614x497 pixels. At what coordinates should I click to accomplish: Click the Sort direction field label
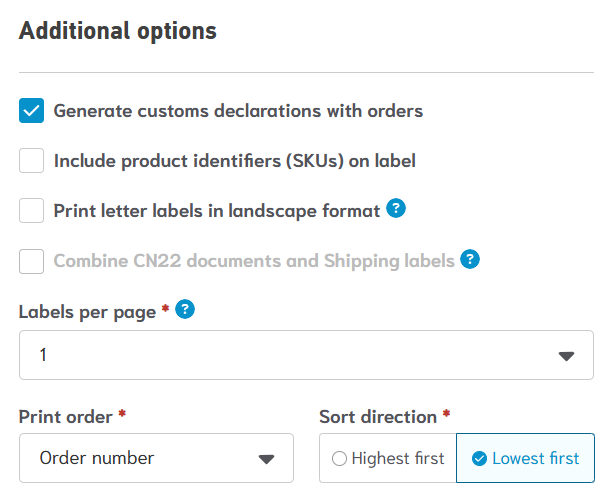378,416
